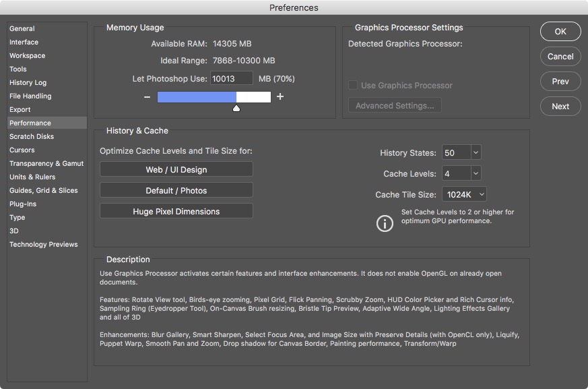The image size is (588, 389).
Task: Open the Cache Tile Size dropdown
Action: (464, 194)
